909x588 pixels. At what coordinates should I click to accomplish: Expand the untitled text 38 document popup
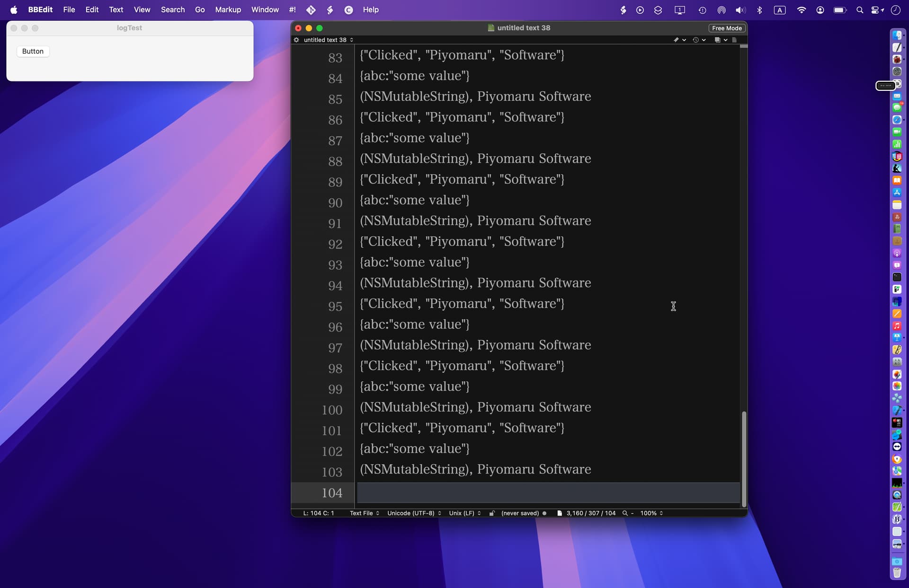329,40
